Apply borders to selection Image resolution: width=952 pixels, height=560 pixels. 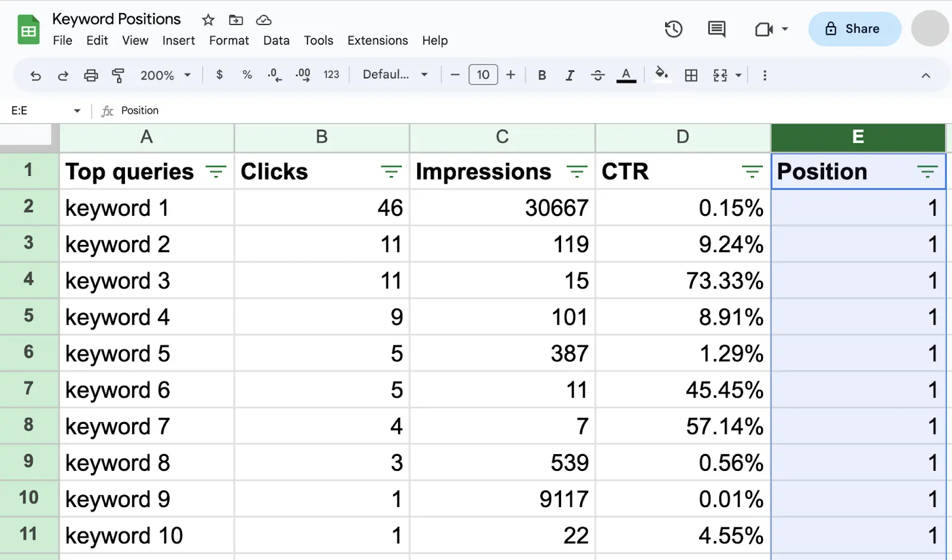point(691,75)
